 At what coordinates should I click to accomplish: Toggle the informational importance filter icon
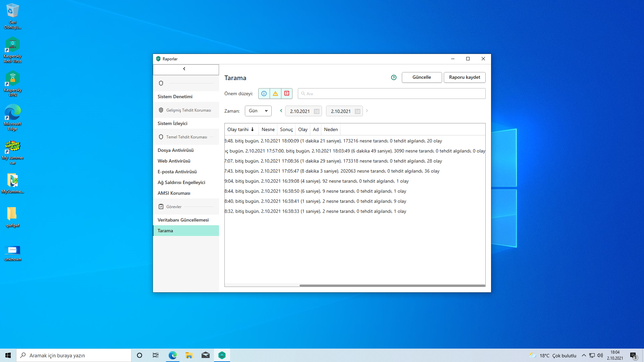(264, 94)
